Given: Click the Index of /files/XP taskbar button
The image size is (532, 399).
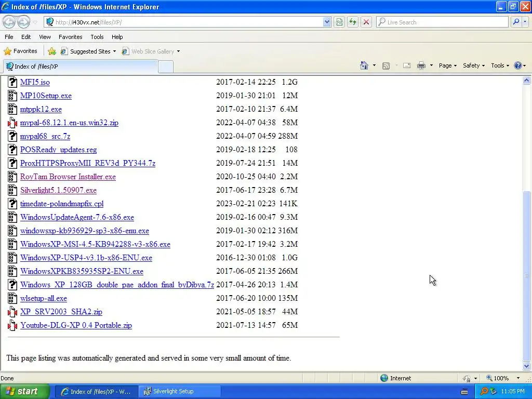Looking at the screenshot, I should [x=96, y=392].
